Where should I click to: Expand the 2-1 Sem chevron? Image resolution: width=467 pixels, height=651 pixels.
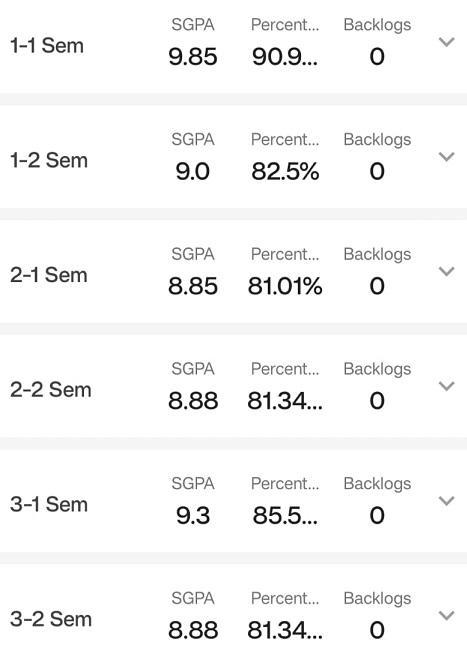pos(446,271)
